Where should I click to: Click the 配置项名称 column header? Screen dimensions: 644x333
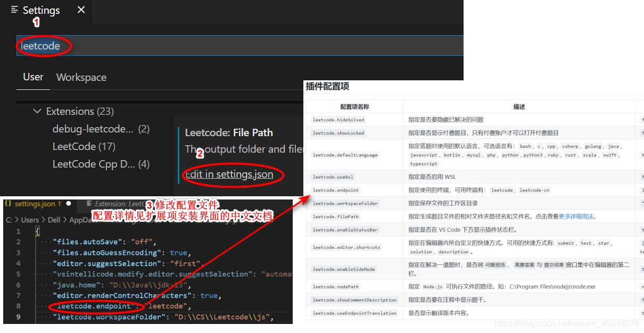[355, 107]
